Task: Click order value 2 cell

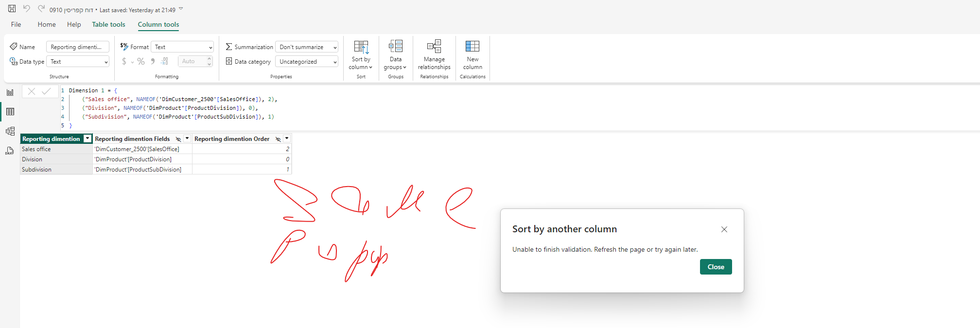Action: pyautogui.click(x=242, y=149)
